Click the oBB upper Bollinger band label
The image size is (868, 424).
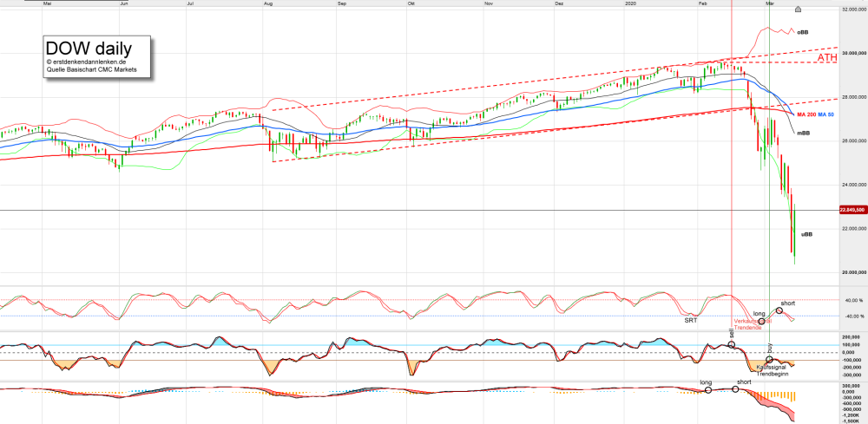802,33
